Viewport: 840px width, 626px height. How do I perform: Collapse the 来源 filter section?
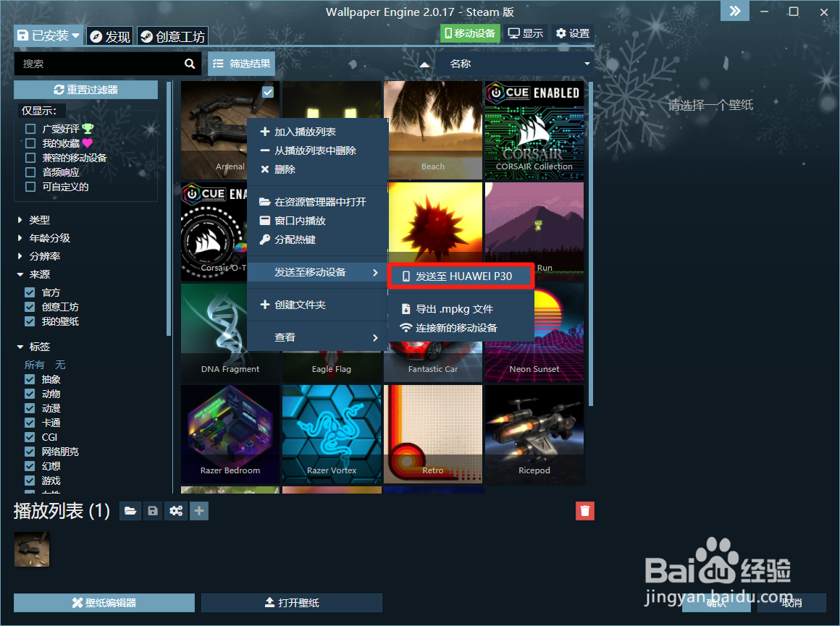click(x=34, y=274)
